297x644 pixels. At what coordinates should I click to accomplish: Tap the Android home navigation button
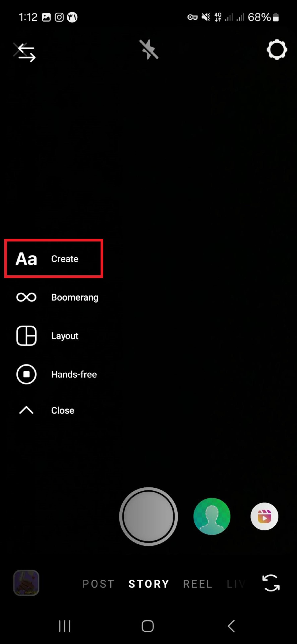pos(148,626)
